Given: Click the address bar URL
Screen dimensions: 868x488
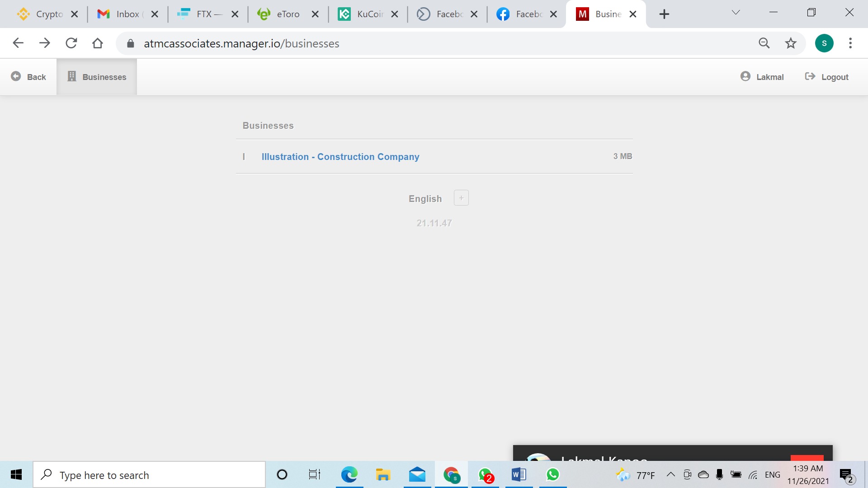Looking at the screenshot, I should click(241, 43).
